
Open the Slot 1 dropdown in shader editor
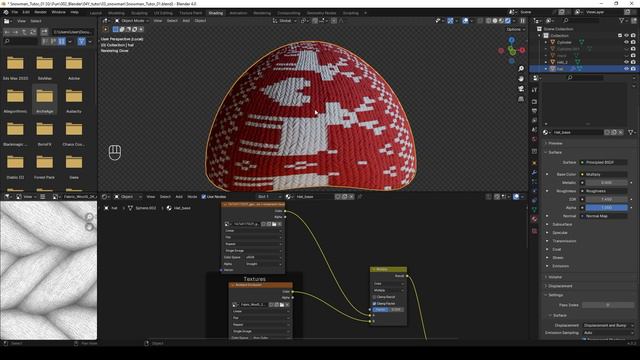pos(268,197)
